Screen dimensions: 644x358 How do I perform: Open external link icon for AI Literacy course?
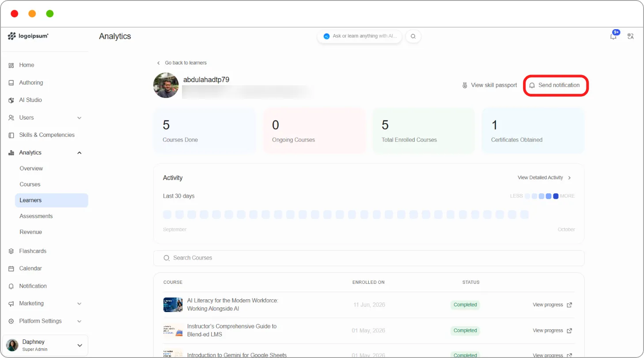pos(569,305)
